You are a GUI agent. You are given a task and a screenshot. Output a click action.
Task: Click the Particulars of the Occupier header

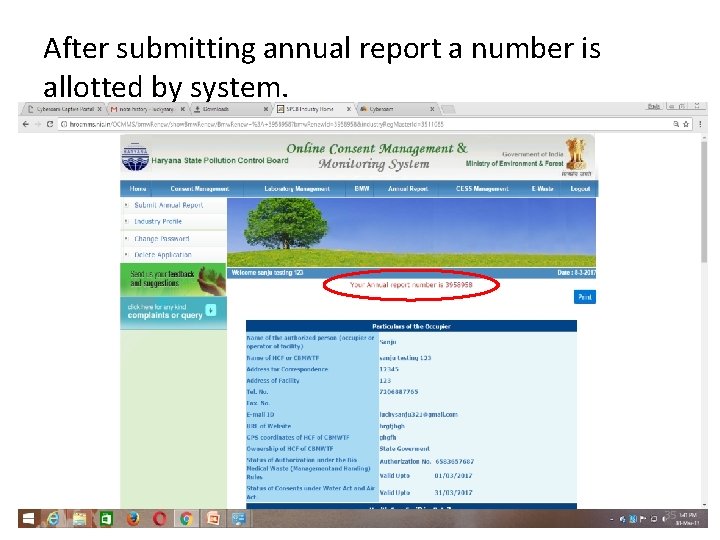pos(411,326)
